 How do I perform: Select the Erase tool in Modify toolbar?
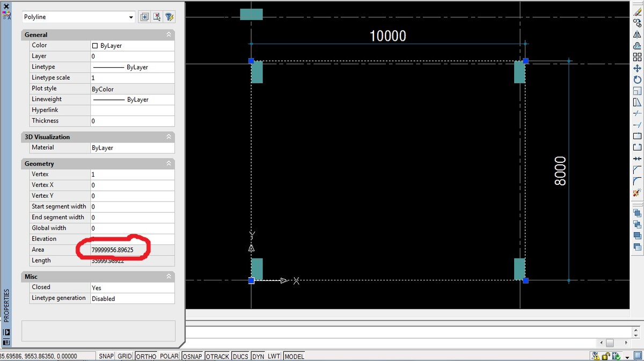(x=637, y=11)
